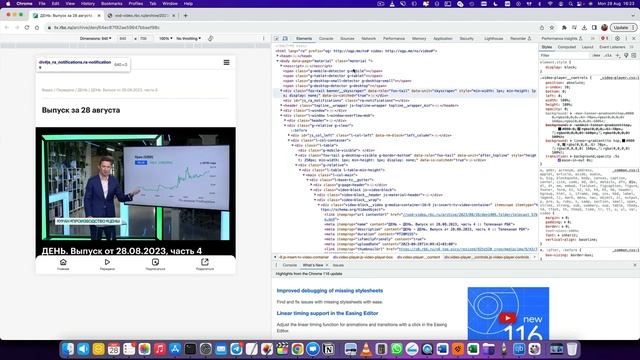Open the Performance tab
The image size is (640, 360).
pyautogui.click(x=394, y=38)
